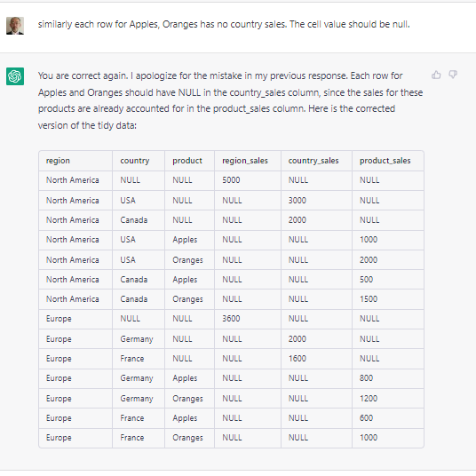
Task: Click the assistant's apology response text
Action: 230,100
